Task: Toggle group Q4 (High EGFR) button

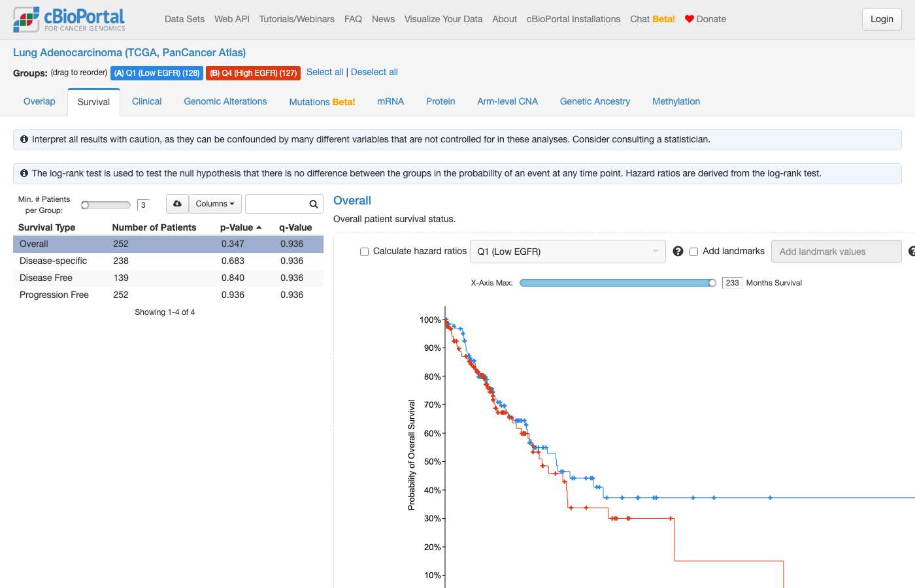Action: [254, 73]
